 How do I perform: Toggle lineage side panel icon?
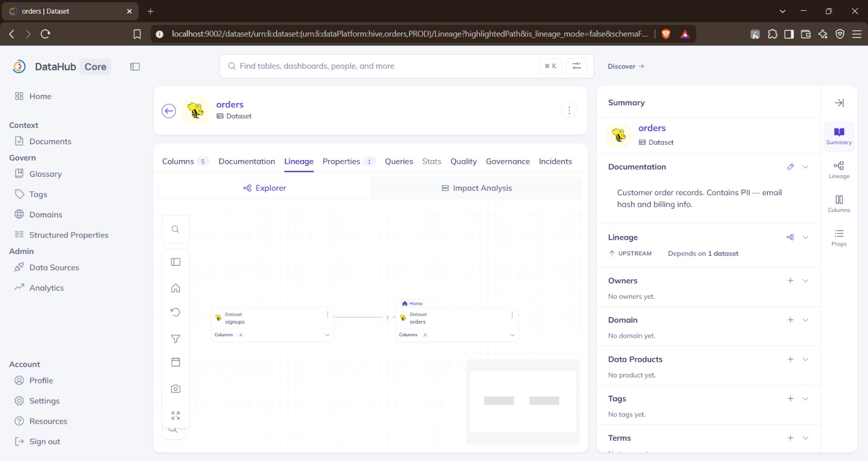click(x=176, y=262)
